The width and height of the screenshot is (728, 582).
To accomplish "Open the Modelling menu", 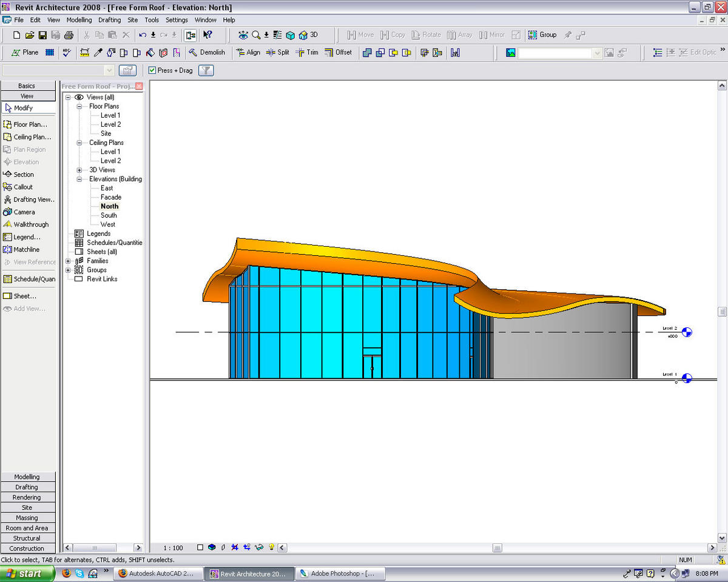I will 79,20.
